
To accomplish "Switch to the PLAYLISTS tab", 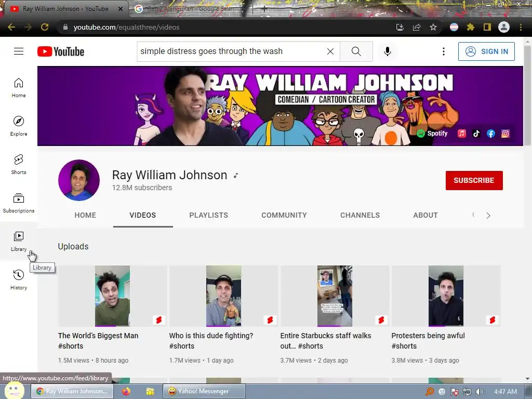I will [209, 215].
